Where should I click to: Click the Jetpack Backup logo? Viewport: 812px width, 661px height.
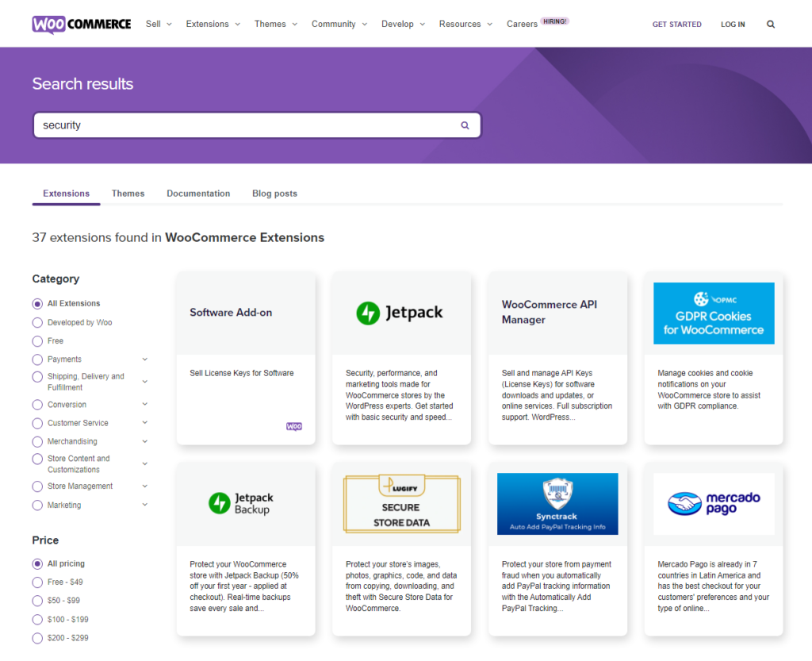click(x=241, y=504)
